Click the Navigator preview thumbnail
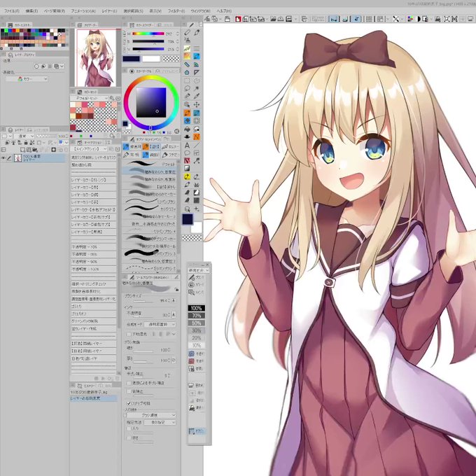Screen dimensions: 476x476 [x=96, y=57]
